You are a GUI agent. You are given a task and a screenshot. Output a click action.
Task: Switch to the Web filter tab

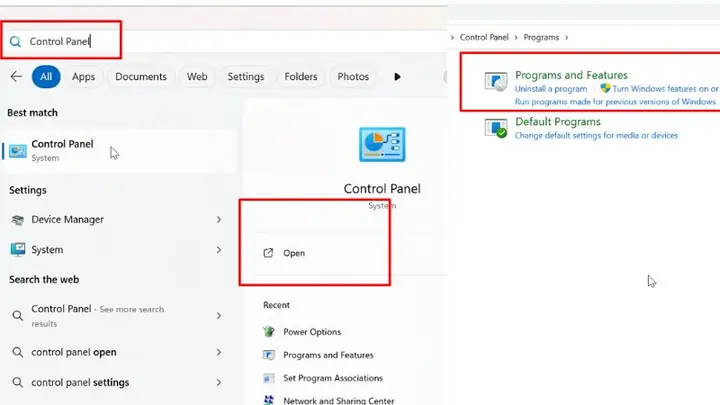pos(197,77)
